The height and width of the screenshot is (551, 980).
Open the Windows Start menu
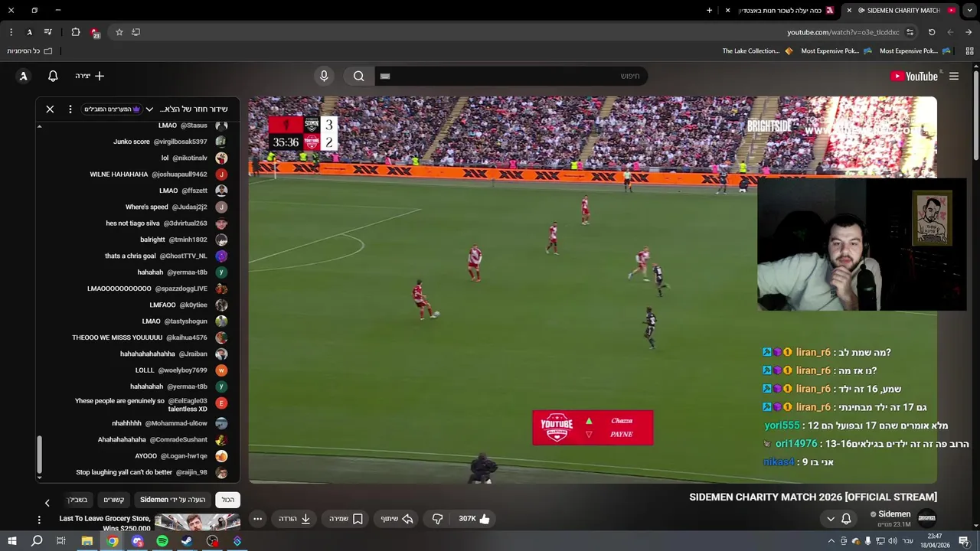(11, 541)
